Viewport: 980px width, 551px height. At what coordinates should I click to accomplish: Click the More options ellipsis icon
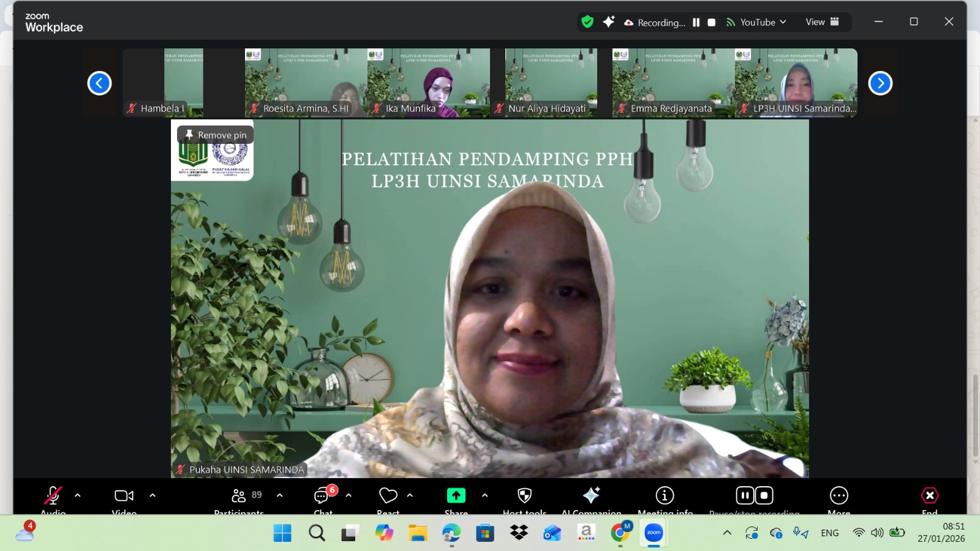coord(839,495)
